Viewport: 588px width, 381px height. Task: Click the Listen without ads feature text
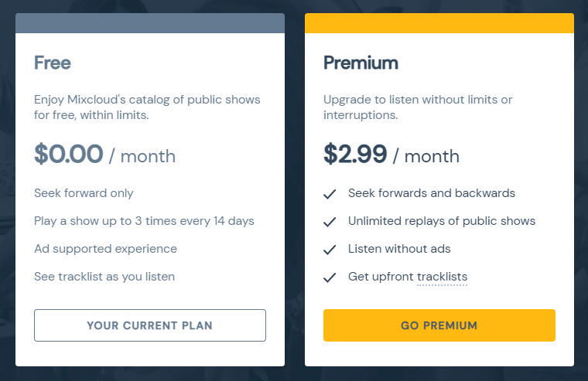pos(399,249)
